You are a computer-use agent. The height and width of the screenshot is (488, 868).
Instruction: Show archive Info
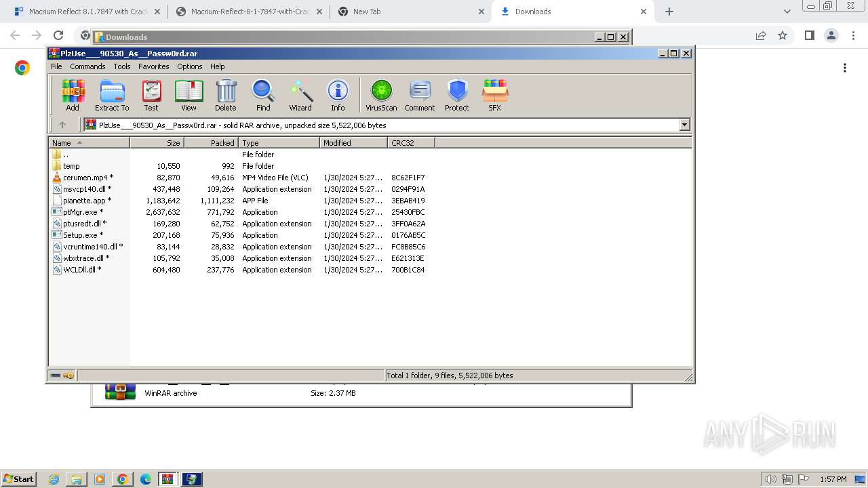(338, 95)
